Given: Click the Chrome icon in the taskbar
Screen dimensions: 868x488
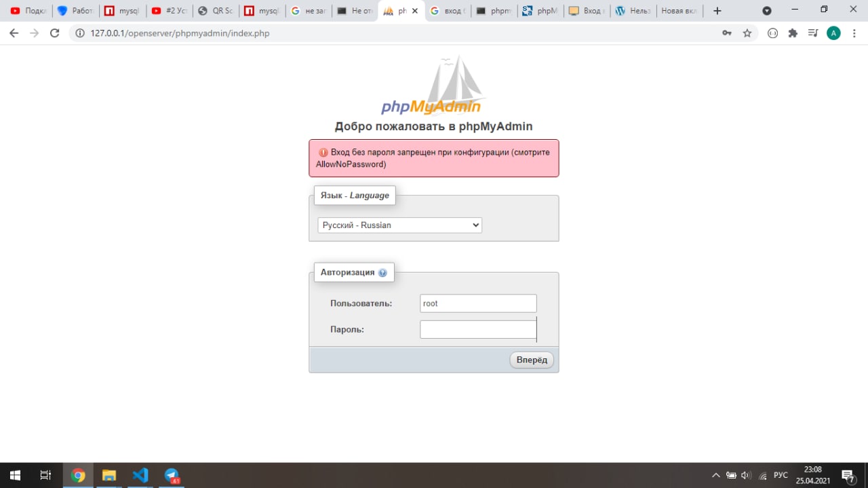Looking at the screenshot, I should click(78, 475).
